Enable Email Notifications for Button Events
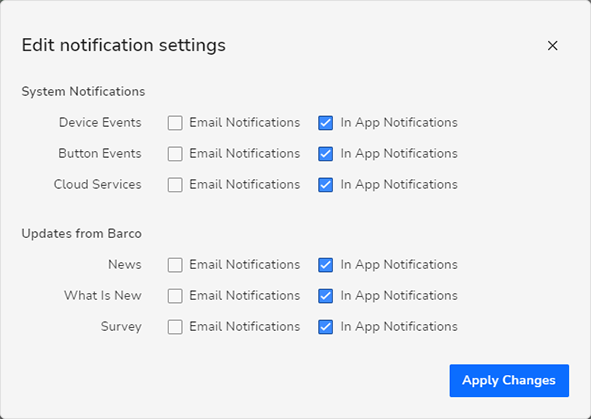The width and height of the screenshot is (591, 419). [x=175, y=154]
